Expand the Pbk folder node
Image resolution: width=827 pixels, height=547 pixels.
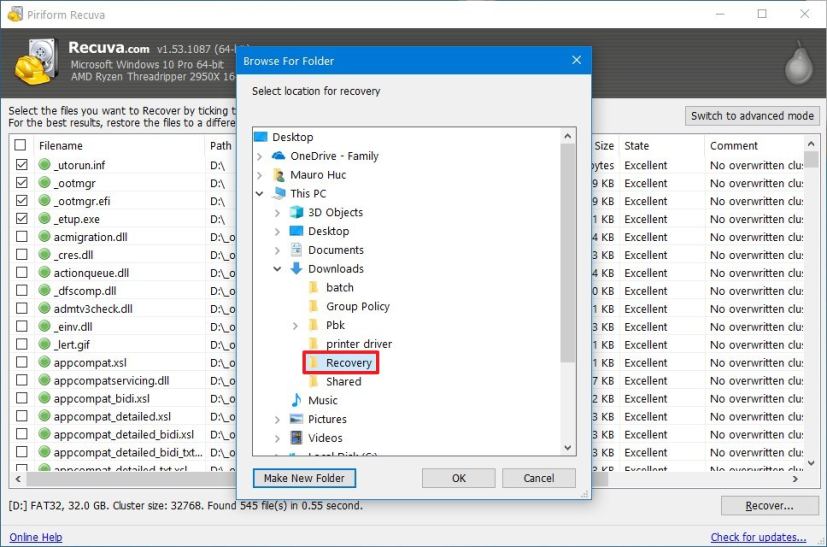(x=295, y=325)
